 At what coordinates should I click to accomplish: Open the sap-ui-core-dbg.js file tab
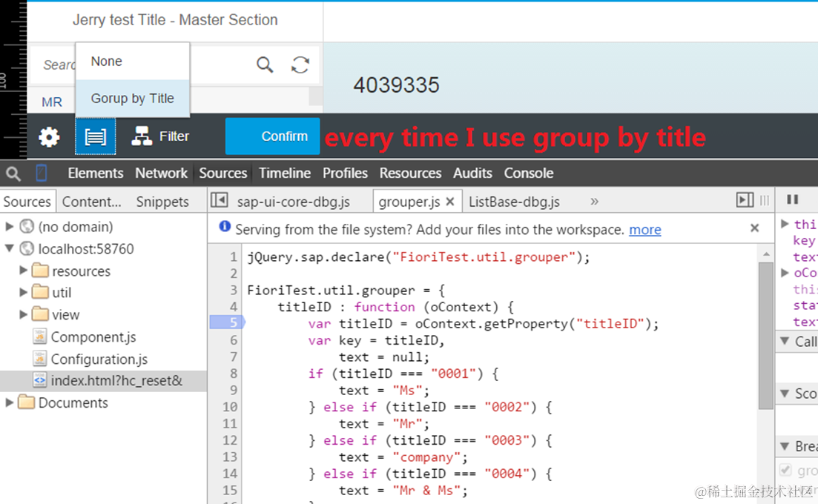[293, 202]
